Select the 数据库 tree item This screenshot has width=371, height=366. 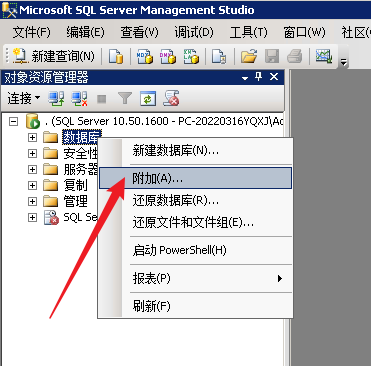(82, 137)
